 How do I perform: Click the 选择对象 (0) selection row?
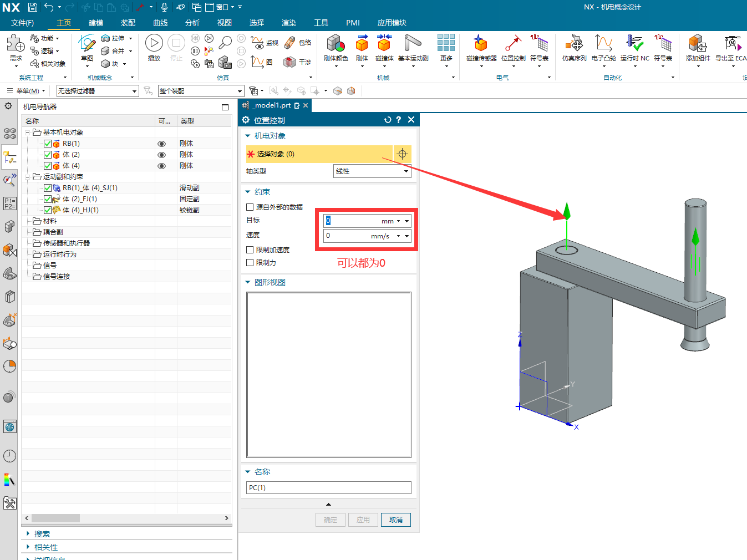(319, 154)
